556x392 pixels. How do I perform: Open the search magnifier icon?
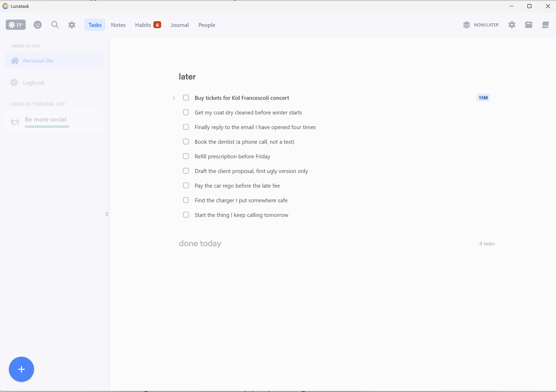tap(55, 25)
